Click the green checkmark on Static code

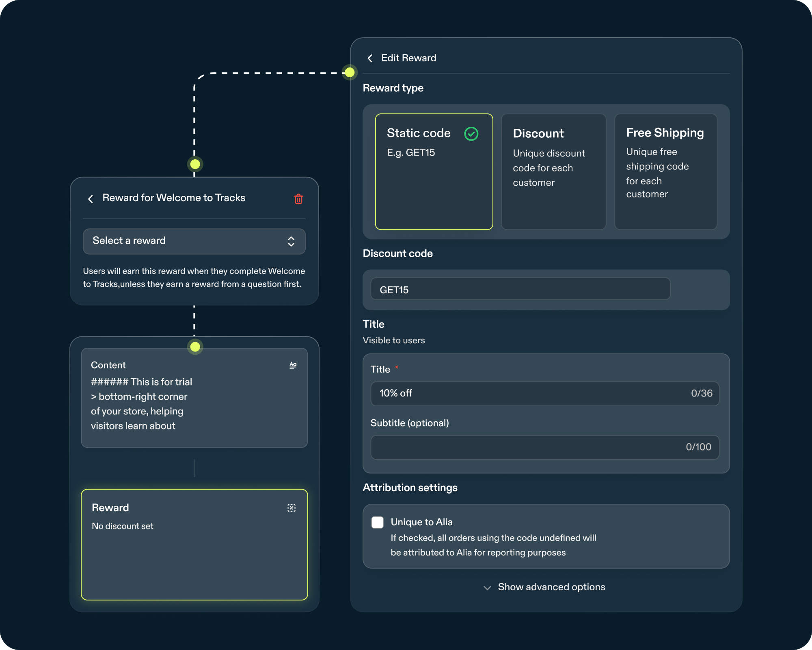471,134
